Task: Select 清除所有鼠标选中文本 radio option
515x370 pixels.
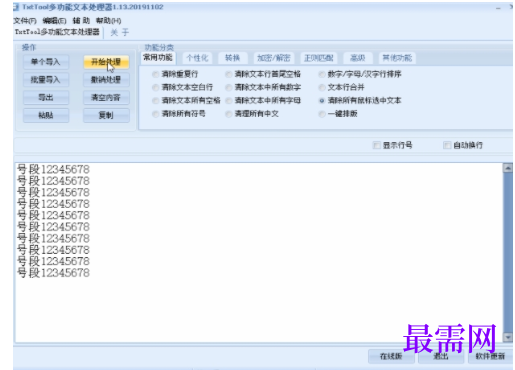Action: click(360, 101)
